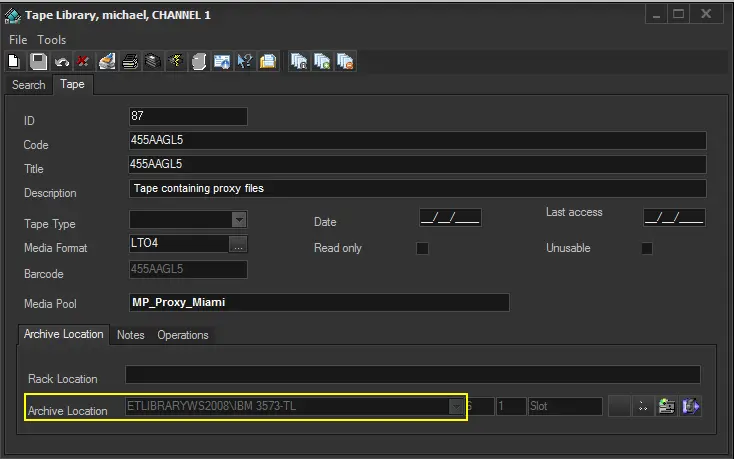Click the New document toolbar icon
The image size is (734, 459).
point(15,62)
